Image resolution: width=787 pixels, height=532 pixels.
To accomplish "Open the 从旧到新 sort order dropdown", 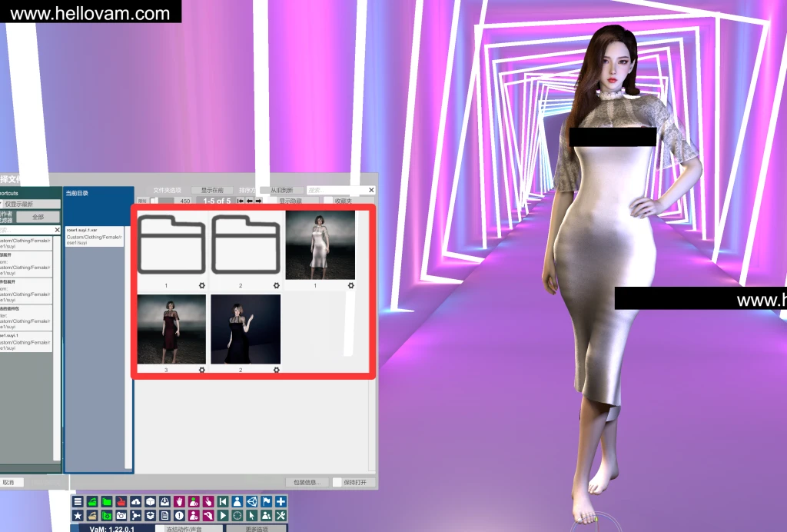I will pyautogui.click(x=281, y=190).
